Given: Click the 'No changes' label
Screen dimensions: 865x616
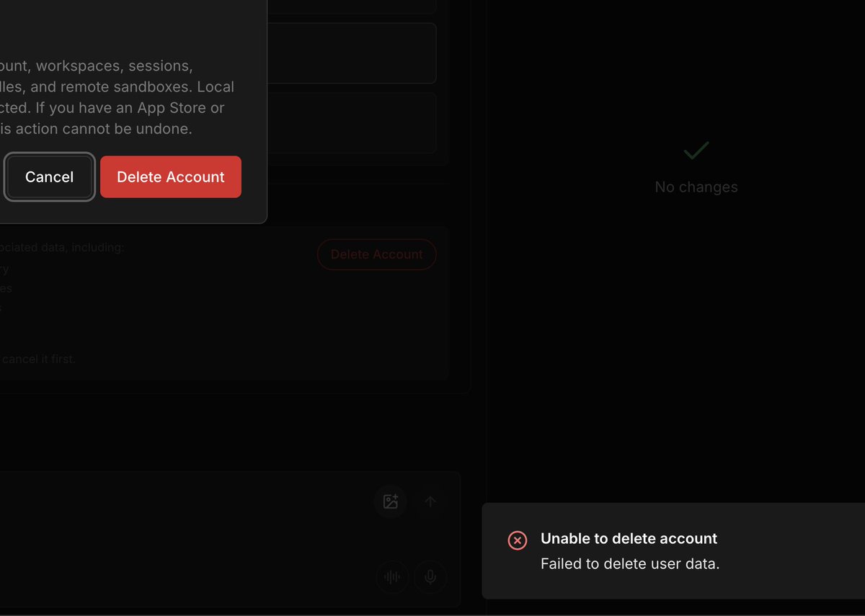Looking at the screenshot, I should (696, 187).
